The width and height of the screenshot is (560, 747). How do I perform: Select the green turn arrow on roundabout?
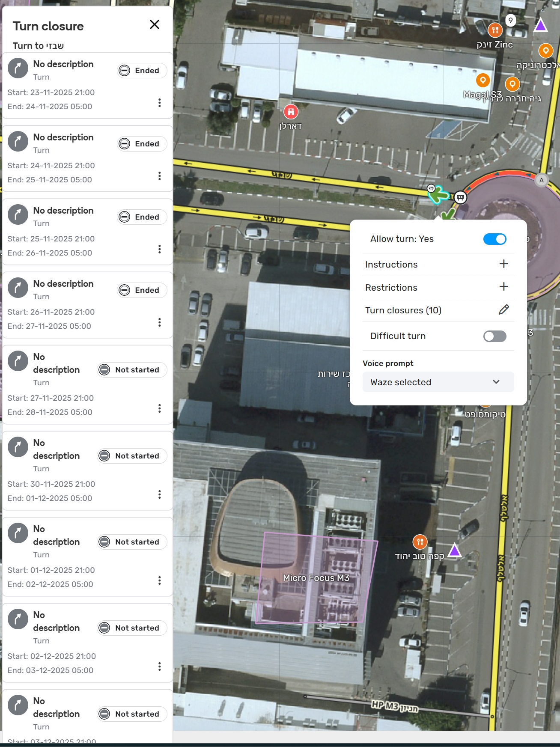tap(438, 196)
